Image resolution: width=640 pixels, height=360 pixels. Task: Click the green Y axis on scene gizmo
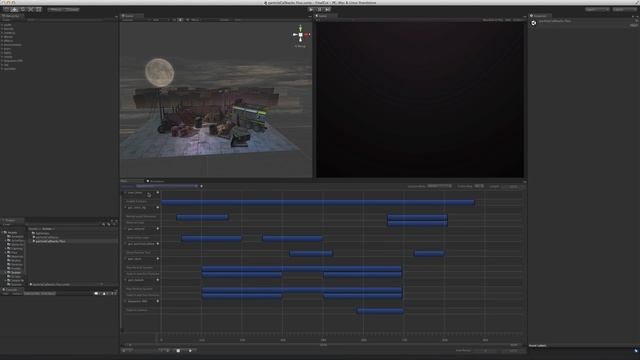[300, 28]
